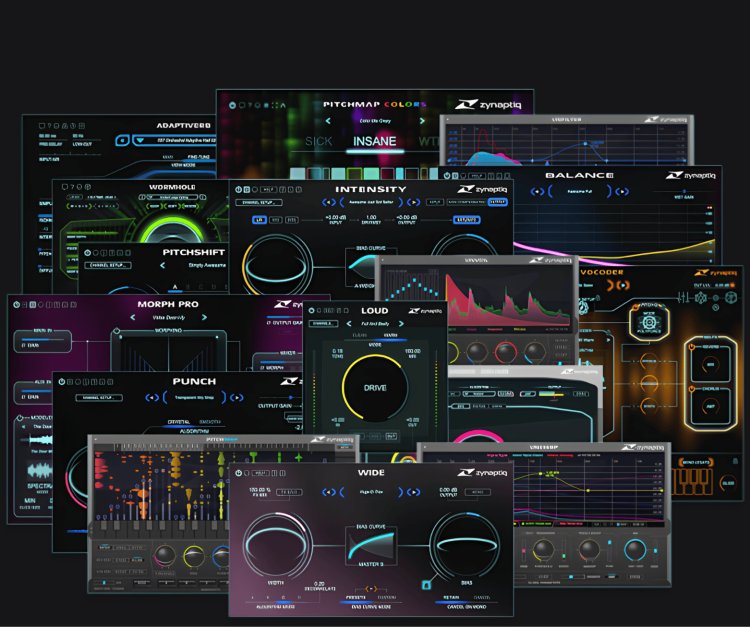Toggle the WIDE plugin power icon
Viewport: 750px width, 627px height.
(238, 473)
